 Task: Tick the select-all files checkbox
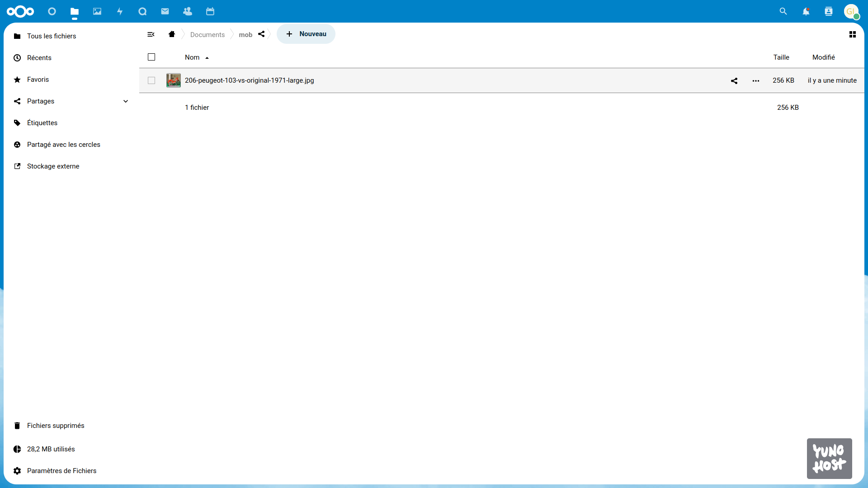[x=151, y=57]
